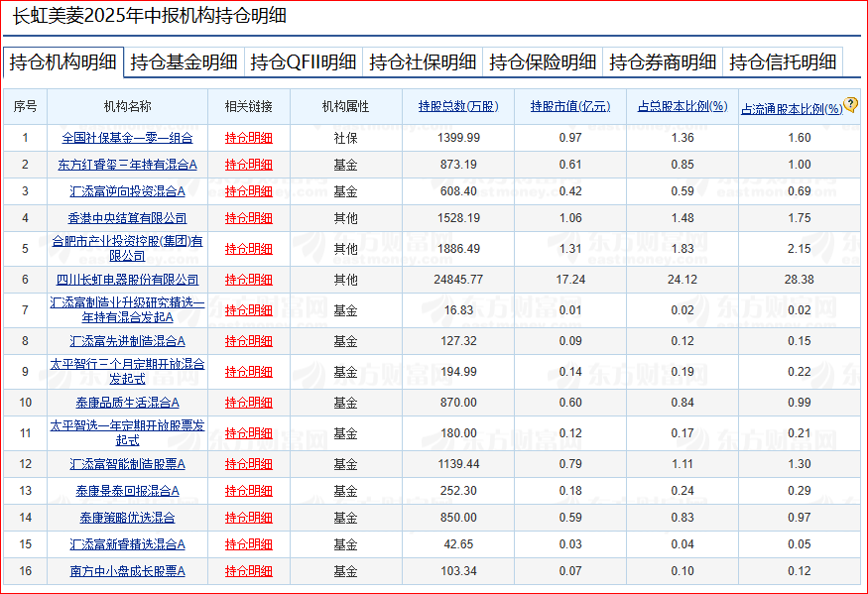Image resolution: width=868 pixels, height=594 pixels.
Task: Click the 机构属性 column header
Action: [x=345, y=106]
